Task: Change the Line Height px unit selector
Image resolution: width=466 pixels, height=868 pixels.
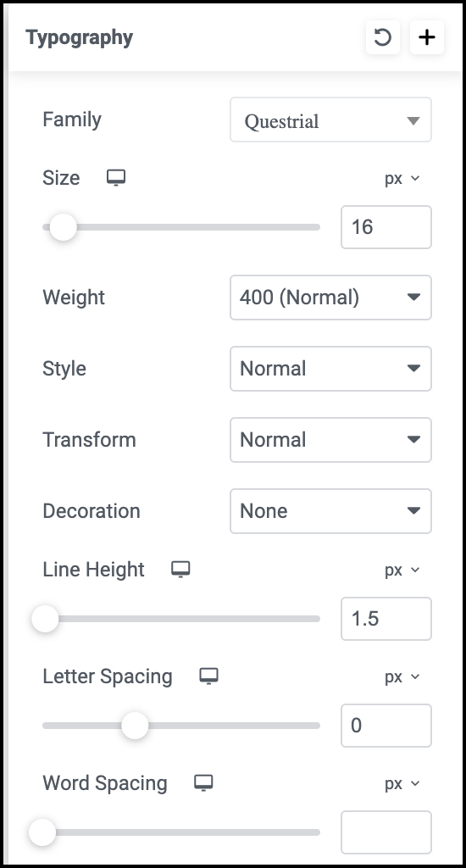Action: (x=402, y=570)
